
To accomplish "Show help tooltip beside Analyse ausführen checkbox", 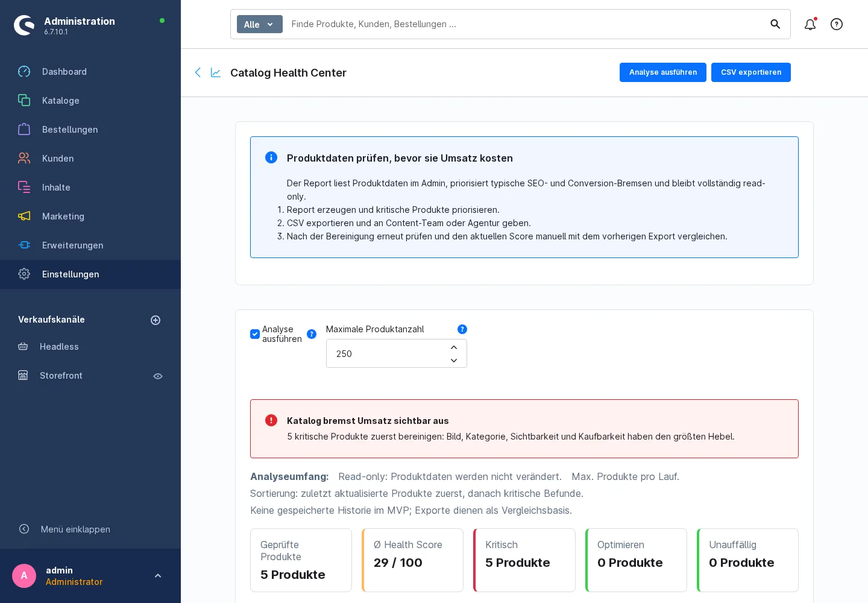I will (312, 334).
